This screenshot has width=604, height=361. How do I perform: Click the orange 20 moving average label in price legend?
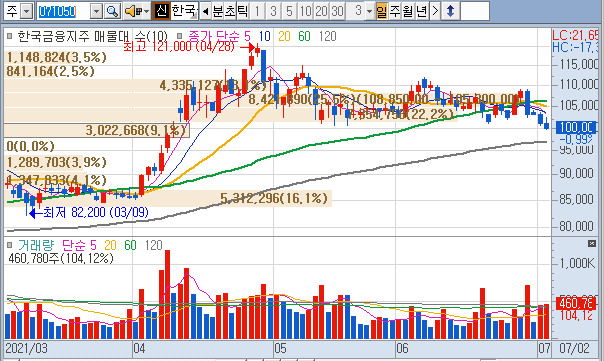[284, 36]
